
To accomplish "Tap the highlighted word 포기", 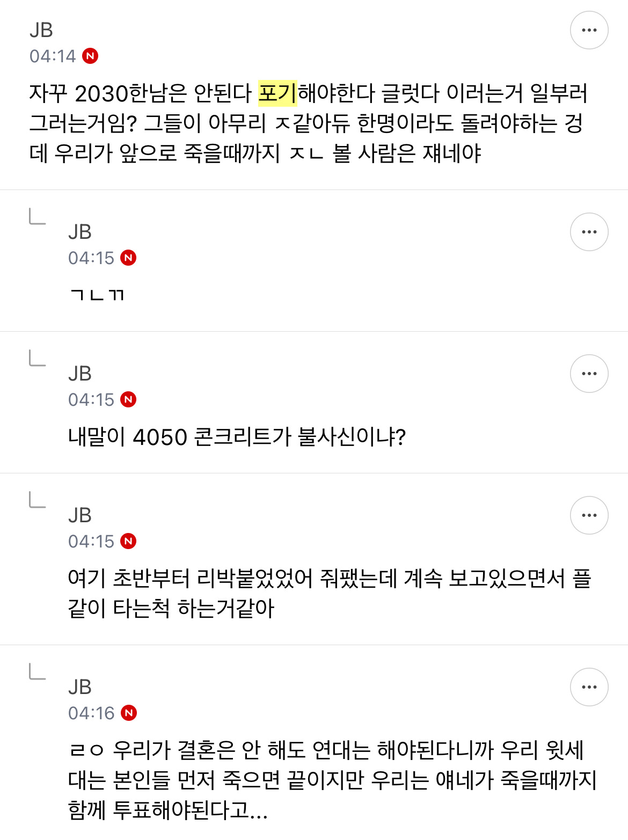I will pyautogui.click(x=278, y=93).
